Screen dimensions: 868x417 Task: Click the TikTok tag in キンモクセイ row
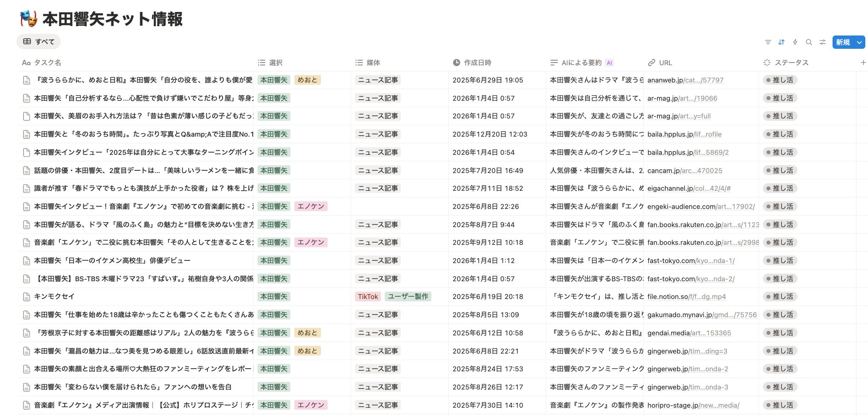[x=368, y=297]
